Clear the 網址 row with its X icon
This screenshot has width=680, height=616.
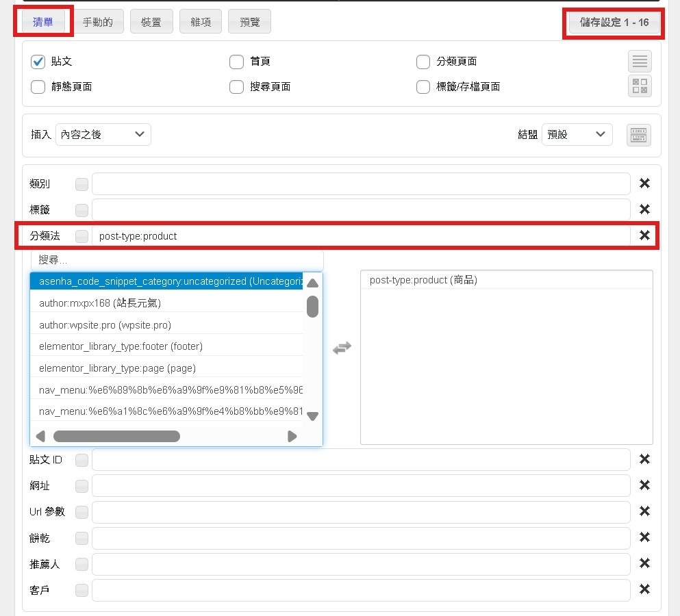(x=644, y=485)
